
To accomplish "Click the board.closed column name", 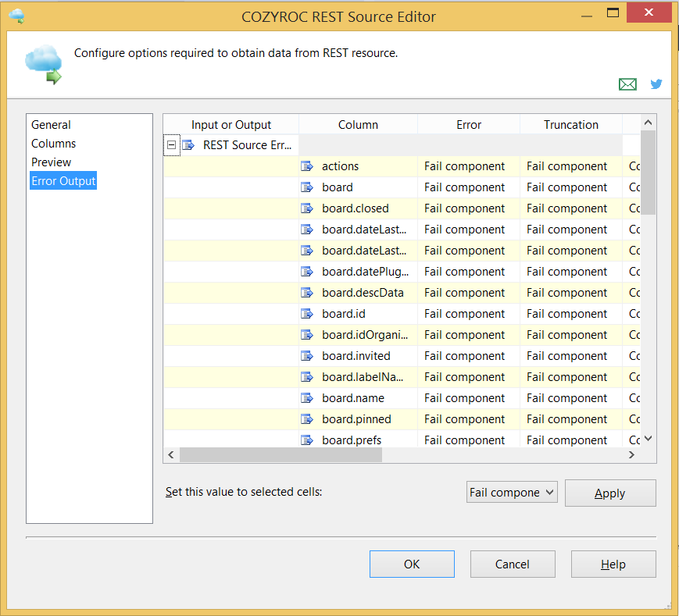I will coord(355,208).
